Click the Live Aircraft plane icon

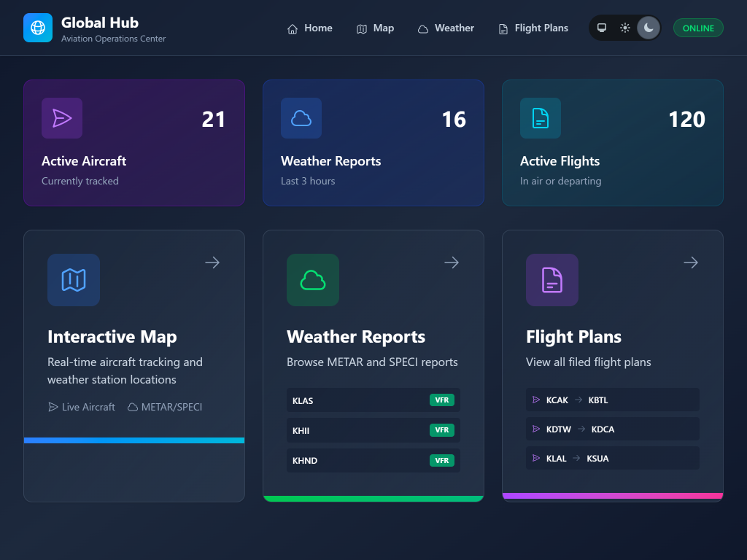53,407
